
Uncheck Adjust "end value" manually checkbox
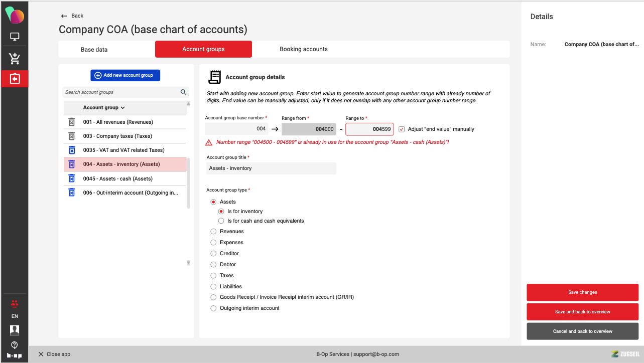click(402, 129)
